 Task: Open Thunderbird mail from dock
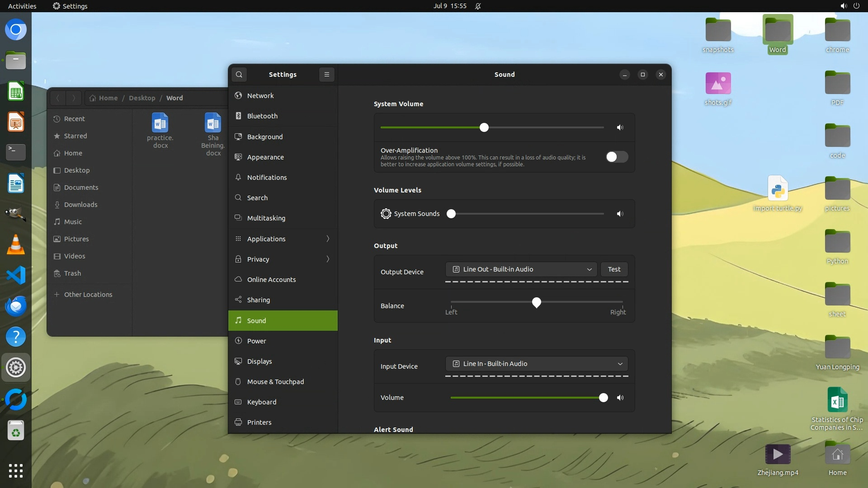point(16,306)
